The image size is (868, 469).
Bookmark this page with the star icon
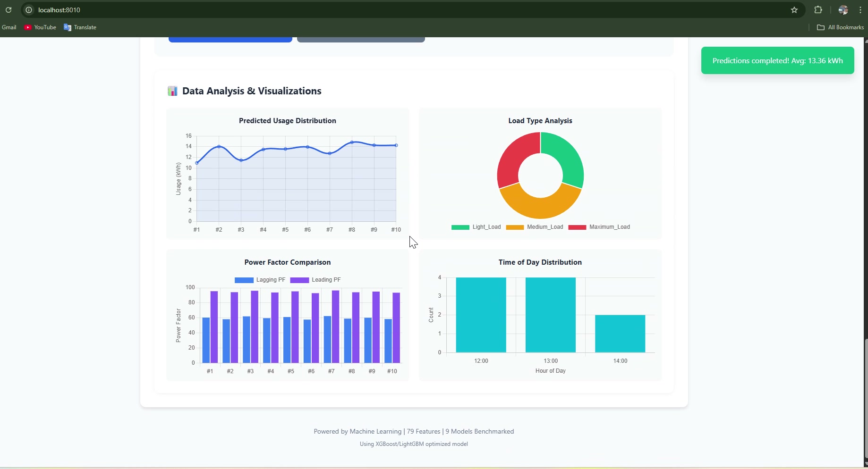[x=794, y=10]
